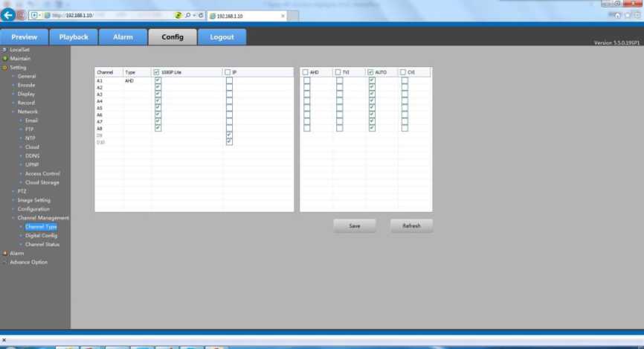The width and height of the screenshot is (644, 349).
Task: Switch to the Playback tab
Action: coord(74,37)
